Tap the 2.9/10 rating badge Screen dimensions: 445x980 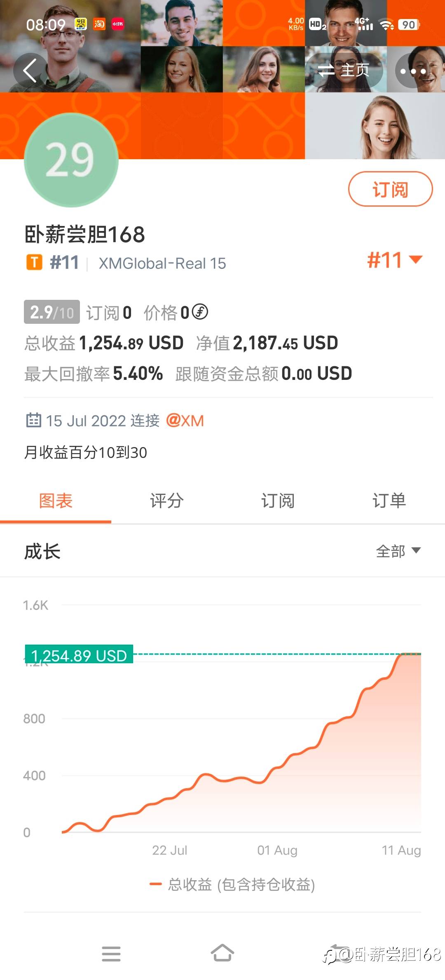click(52, 312)
